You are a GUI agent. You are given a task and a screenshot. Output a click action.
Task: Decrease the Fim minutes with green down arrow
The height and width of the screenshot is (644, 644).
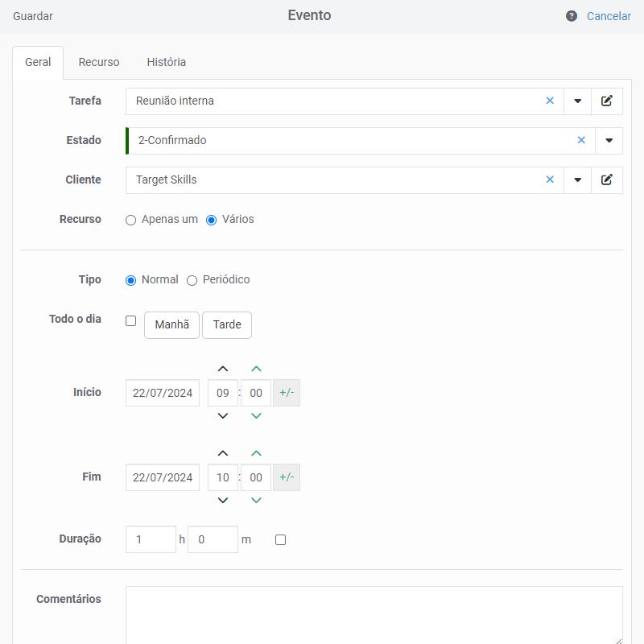click(256, 501)
